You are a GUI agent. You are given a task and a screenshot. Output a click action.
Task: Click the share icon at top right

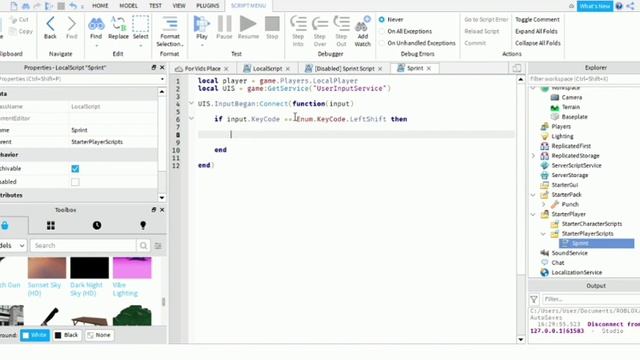[631, 6]
